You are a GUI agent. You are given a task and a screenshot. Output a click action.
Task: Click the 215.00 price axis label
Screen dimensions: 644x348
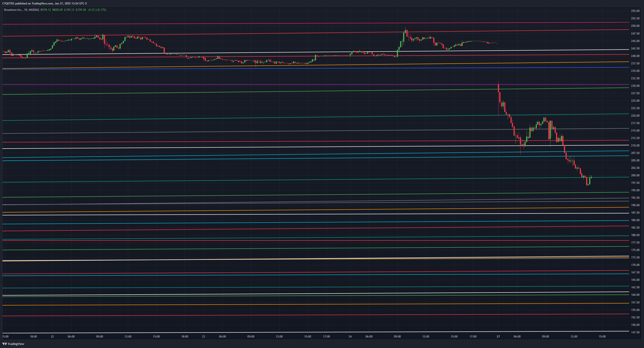pyautogui.click(x=635, y=131)
